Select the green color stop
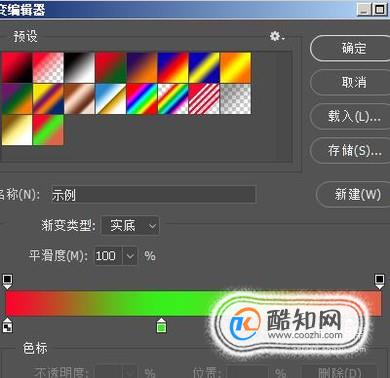Viewport: 390px width, 378px height. [x=161, y=325]
